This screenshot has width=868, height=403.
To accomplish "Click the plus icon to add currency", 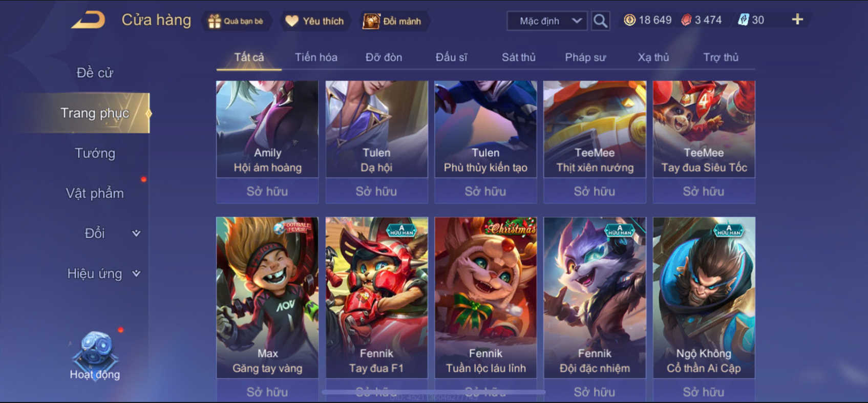I will pyautogui.click(x=797, y=19).
